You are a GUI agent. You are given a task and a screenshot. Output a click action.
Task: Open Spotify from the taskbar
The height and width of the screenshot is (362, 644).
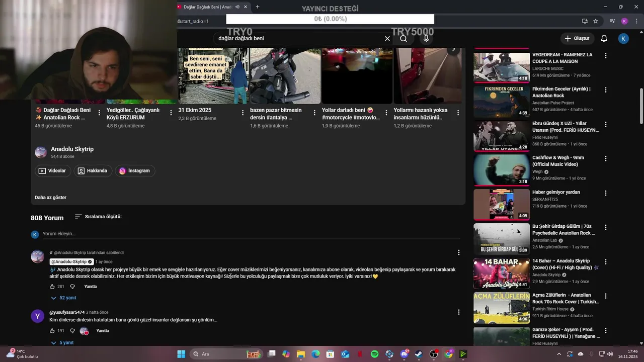click(374, 354)
